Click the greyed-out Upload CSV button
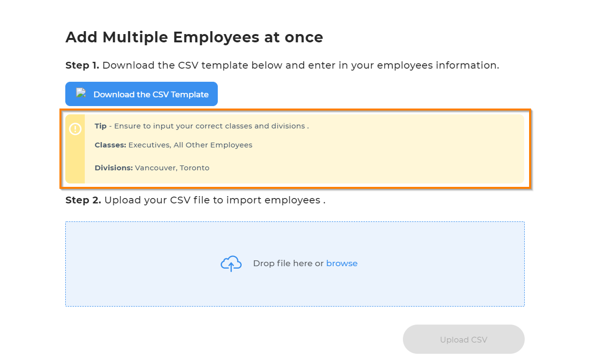The height and width of the screenshot is (364, 590). (463, 339)
